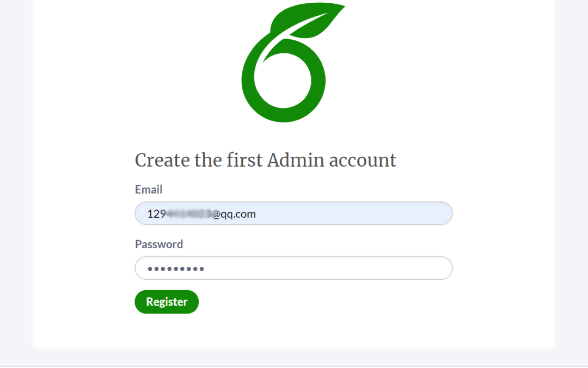Click the blank area right of the Register button
The width and height of the screenshot is (588, 368).
(x=327, y=302)
